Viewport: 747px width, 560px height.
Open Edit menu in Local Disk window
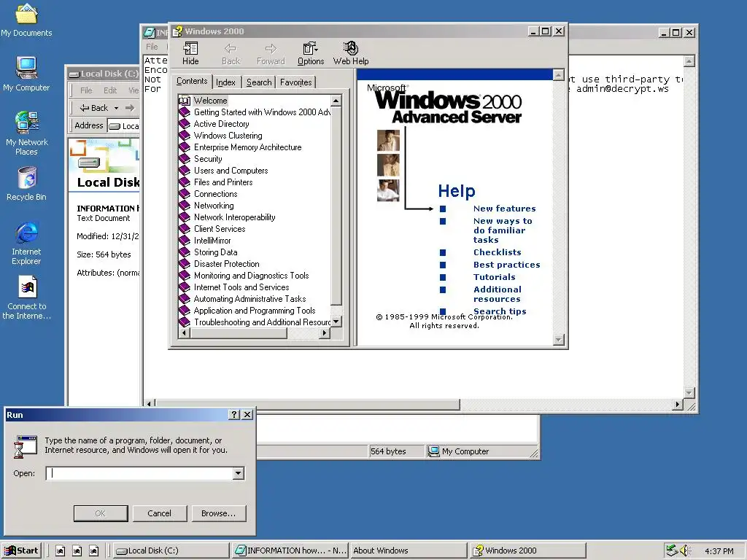(110, 90)
